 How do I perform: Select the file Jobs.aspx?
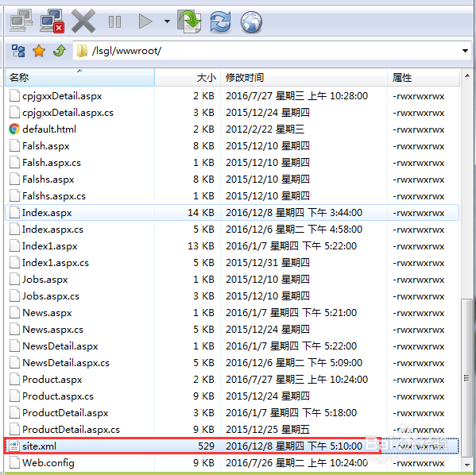click(232, 280)
